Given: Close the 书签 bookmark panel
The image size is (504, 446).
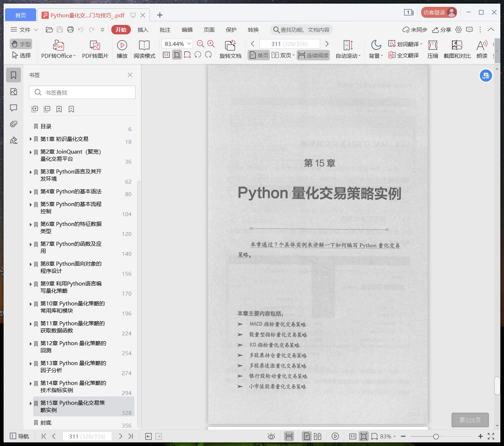Looking at the screenshot, I should pyautogui.click(x=130, y=75).
